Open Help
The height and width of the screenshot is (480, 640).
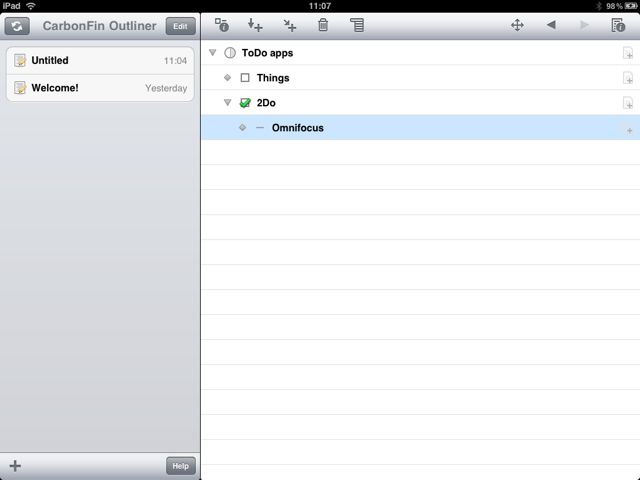(x=180, y=466)
